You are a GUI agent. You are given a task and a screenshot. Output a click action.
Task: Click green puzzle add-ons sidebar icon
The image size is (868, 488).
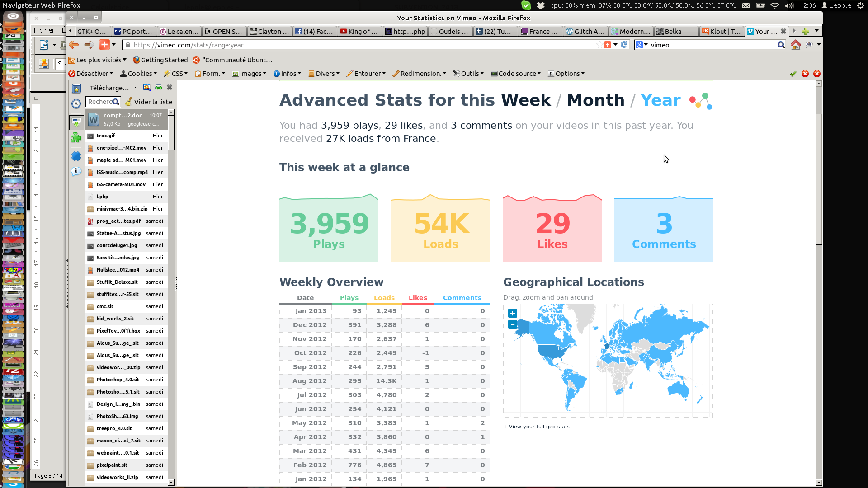76,138
